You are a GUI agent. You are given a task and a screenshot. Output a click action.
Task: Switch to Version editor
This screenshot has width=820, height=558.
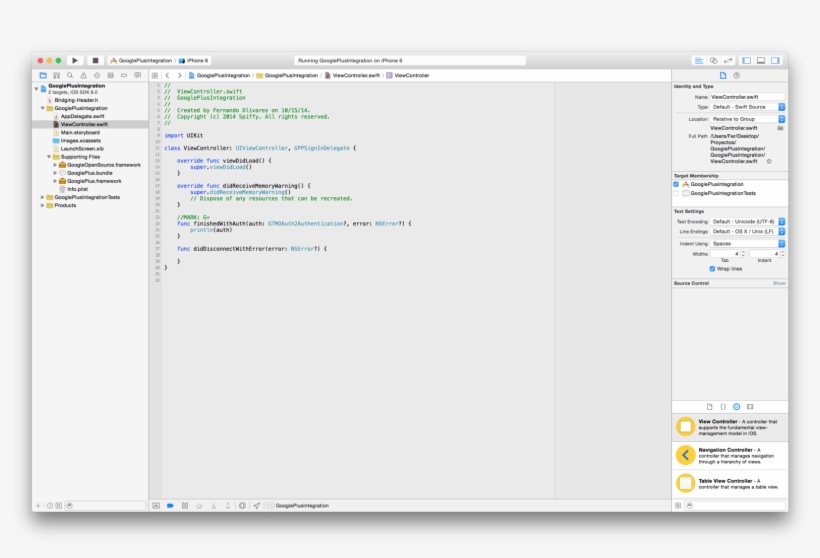coord(728,61)
